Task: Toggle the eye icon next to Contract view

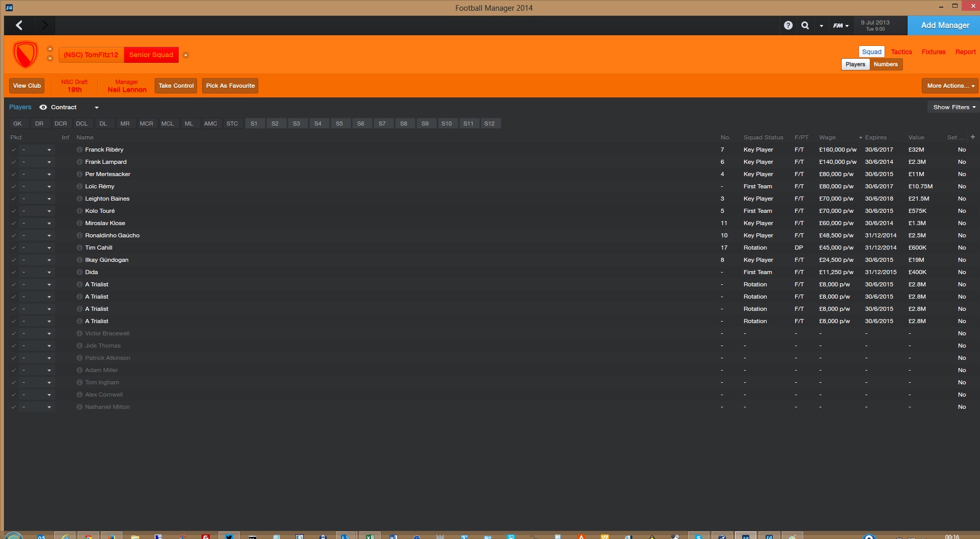Action: 43,107
